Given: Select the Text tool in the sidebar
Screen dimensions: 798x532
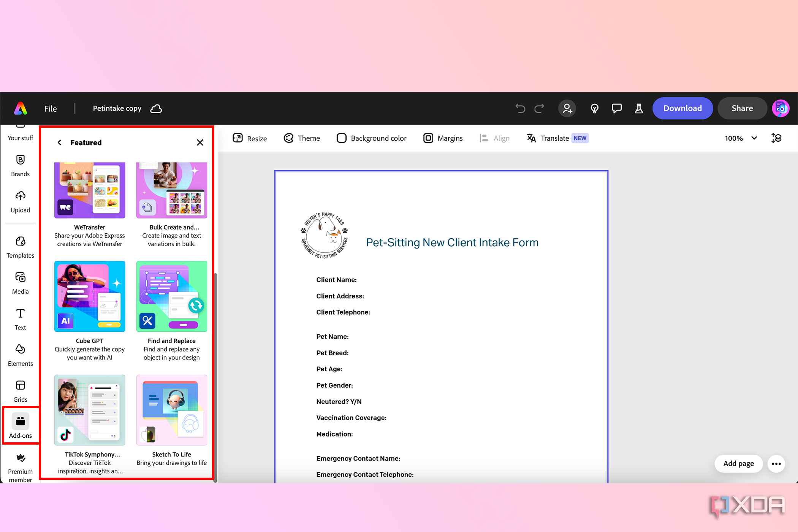Looking at the screenshot, I should [x=21, y=320].
